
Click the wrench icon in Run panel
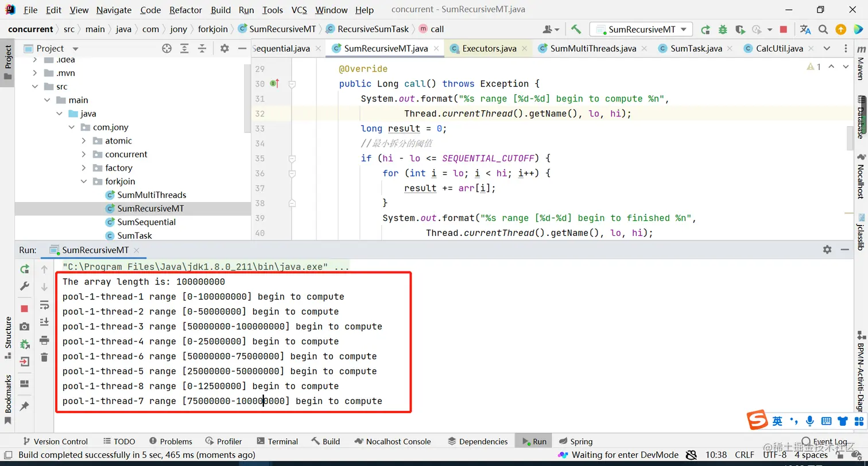pos(24,286)
